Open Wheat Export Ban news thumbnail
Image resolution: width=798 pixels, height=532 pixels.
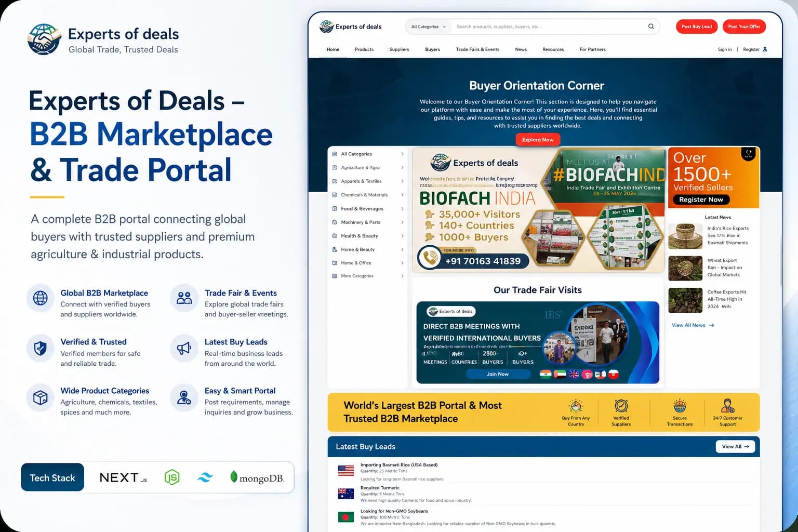point(685,268)
